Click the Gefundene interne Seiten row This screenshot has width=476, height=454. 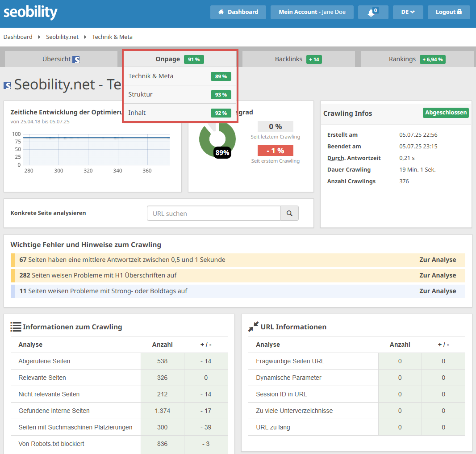pyautogui.click(x=119, y=411)
